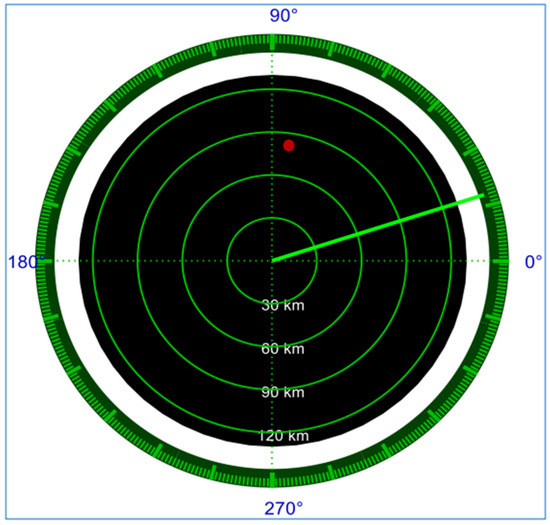550x525 pixels.
Task: Click the 0° bearing label
Action: 533,262
